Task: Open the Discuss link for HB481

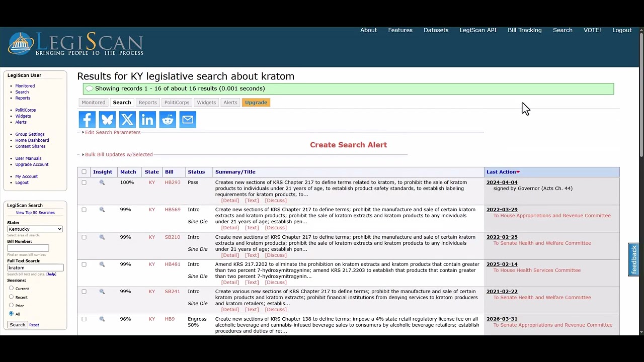Action: click(x=276, y=282)
